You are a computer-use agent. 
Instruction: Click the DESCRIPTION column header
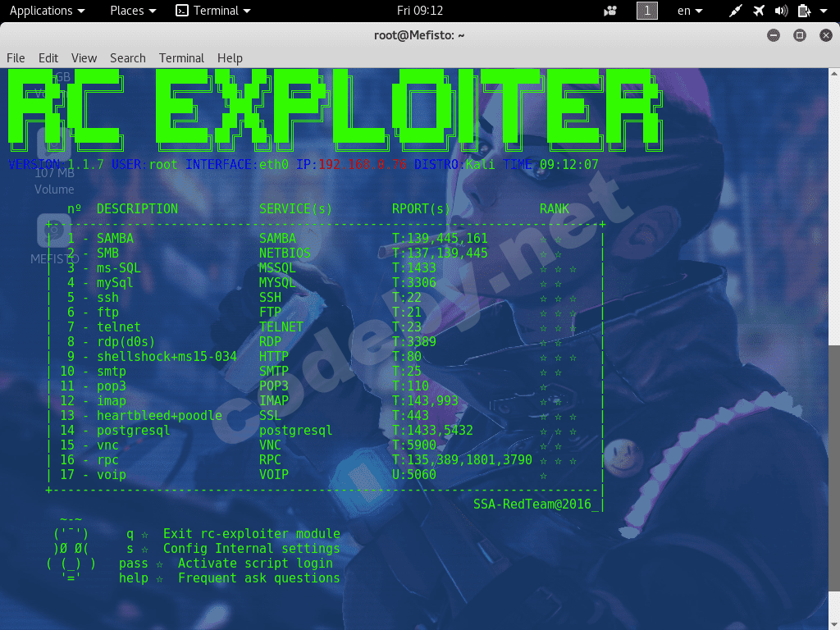point(137,208)
